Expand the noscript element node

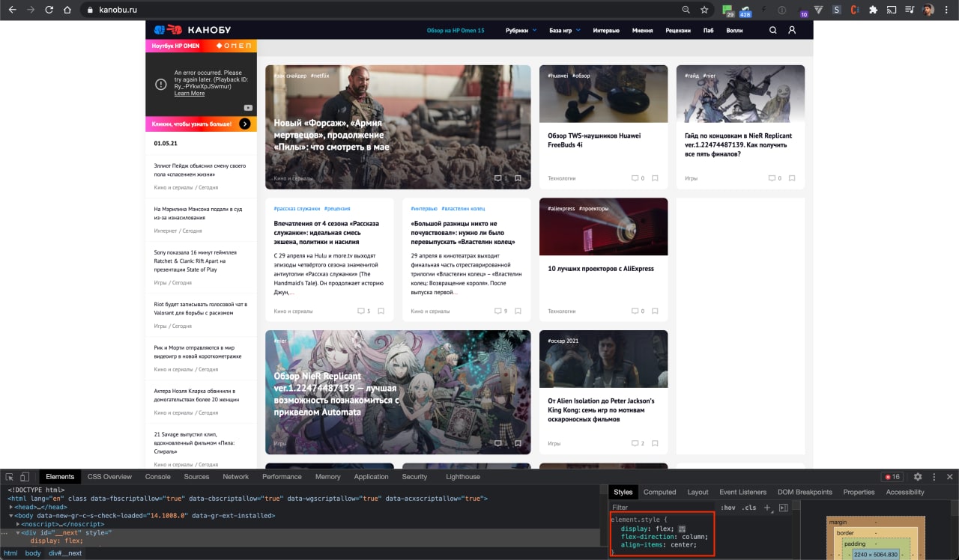pyautogui.click(x=18, y=524)
